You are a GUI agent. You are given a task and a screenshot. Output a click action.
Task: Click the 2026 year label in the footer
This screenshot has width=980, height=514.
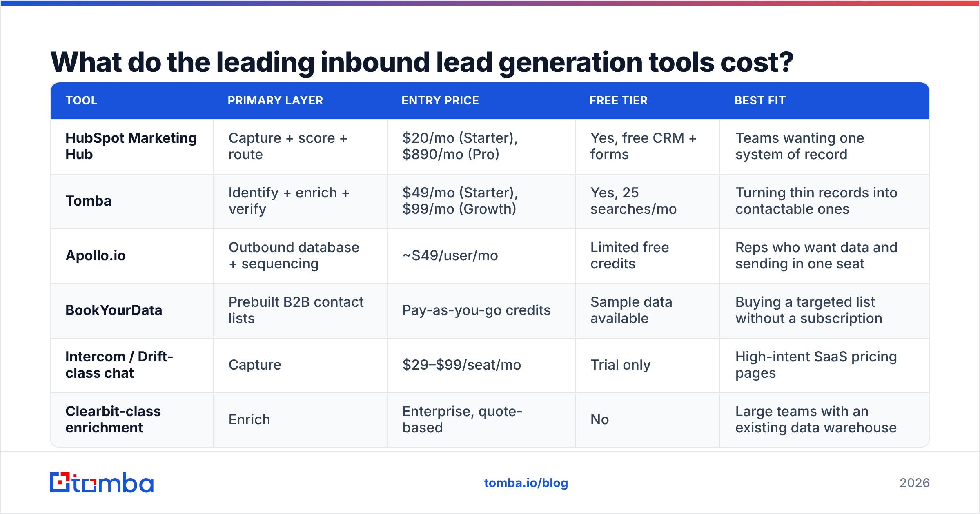[915, 483]
